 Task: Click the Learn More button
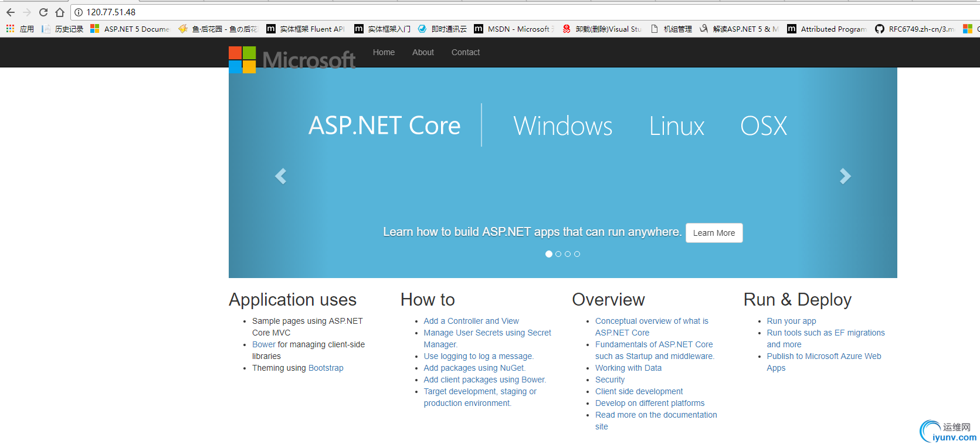[x=714, y=233]
